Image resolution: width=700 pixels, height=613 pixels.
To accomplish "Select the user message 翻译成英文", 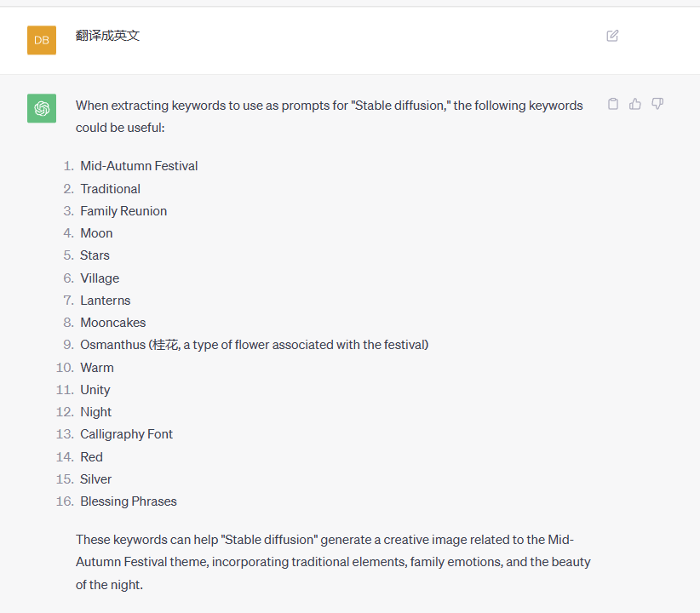I will coord(107,36).
